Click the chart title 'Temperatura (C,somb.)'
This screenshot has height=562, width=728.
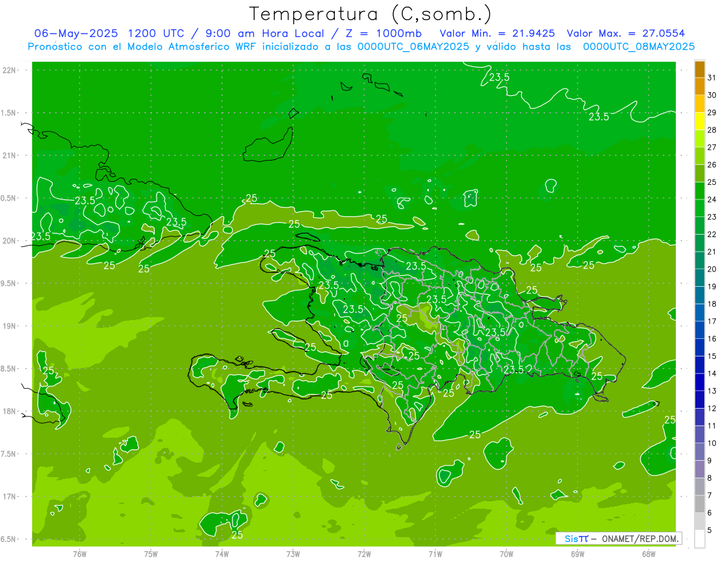[x=369, y=13]
